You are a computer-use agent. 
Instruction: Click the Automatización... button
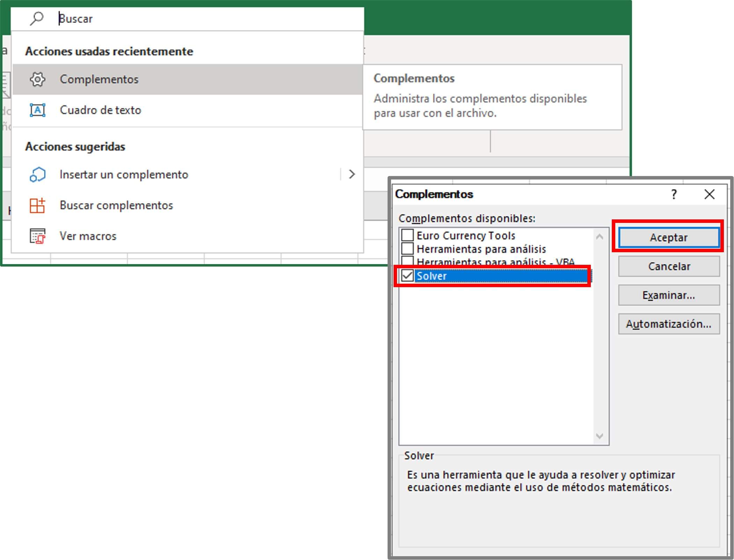coord(669,324)
